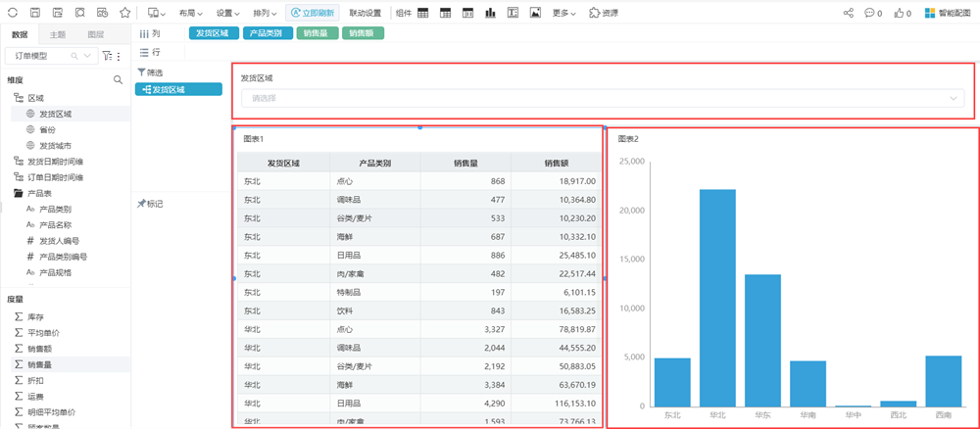Click the 销售额 pill in column shelf
Viewport: 980px width, 429px height.
[364, 33]
